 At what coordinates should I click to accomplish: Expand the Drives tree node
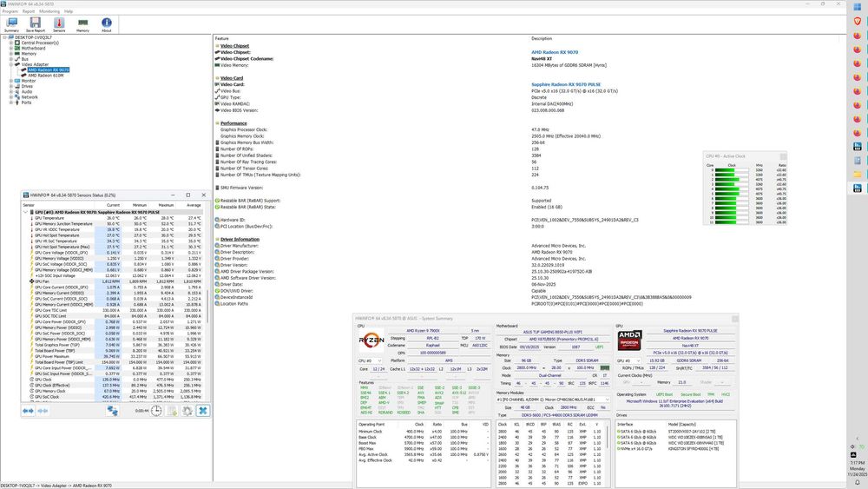(x=10, y=86)
